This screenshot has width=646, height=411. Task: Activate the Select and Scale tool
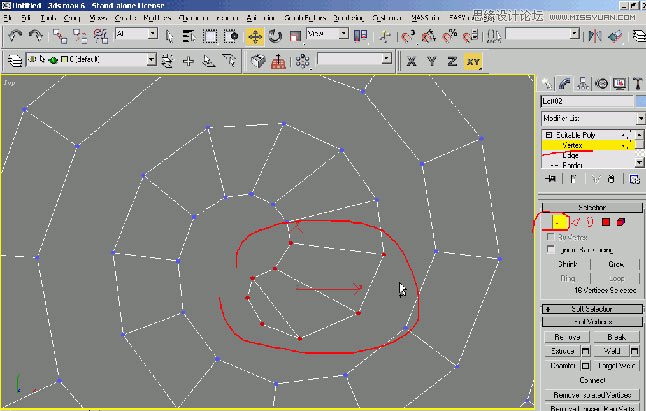(295, 36)
